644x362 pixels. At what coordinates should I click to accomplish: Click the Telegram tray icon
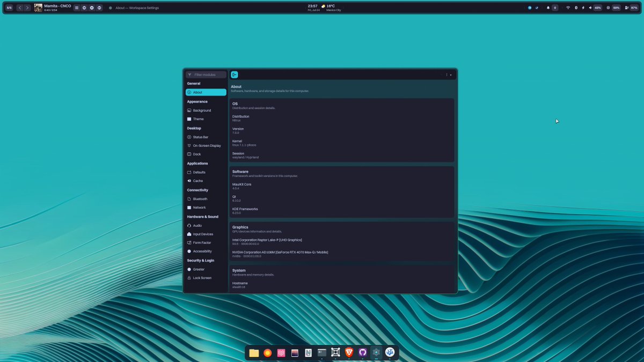click(530, 8)
